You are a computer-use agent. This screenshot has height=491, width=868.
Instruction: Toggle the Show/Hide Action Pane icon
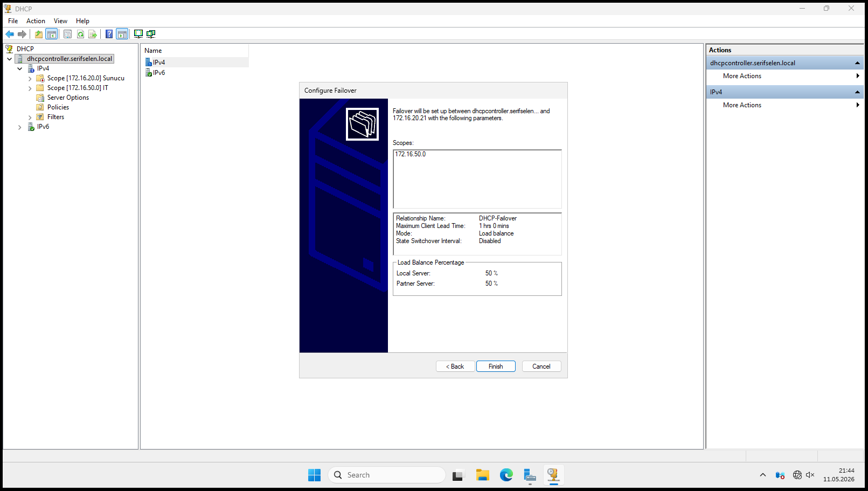click(122, 34)
